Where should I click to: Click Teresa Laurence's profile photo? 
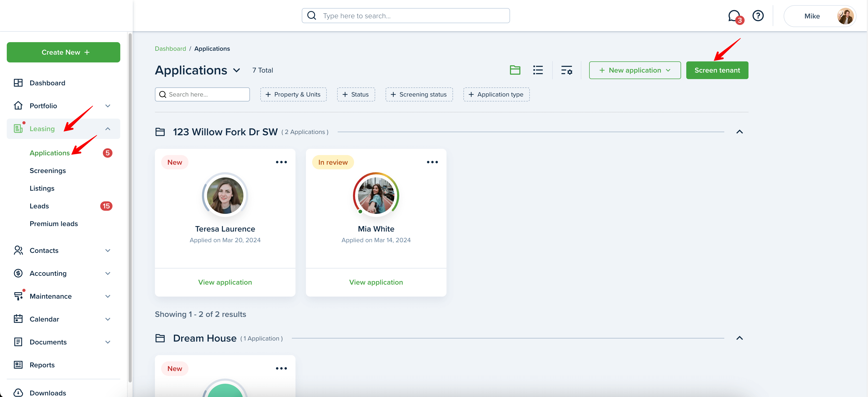click(225, 195)
